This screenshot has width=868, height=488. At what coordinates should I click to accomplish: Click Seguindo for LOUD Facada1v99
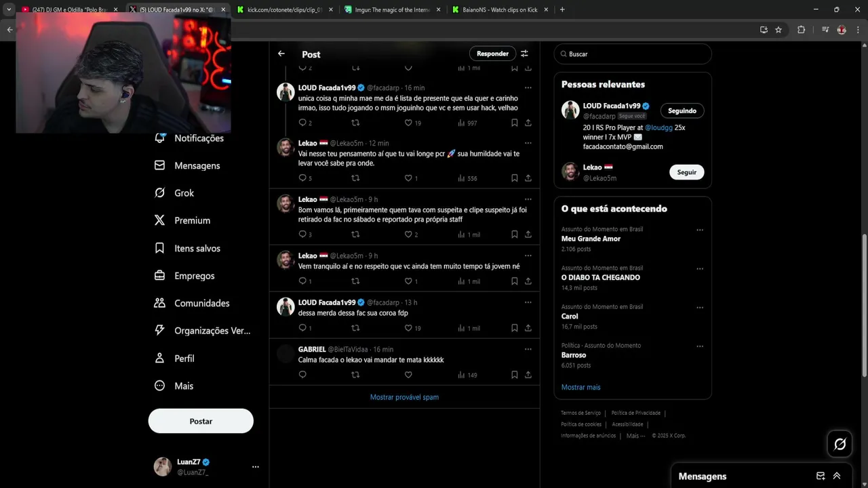click(682, 110)
